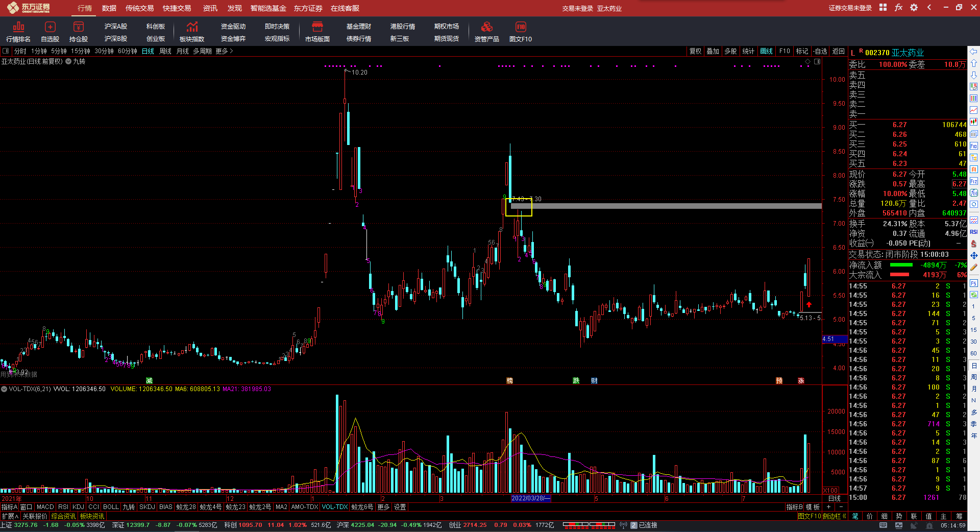
Task: Select the MACD indicator button
Action: coord(45,507)
